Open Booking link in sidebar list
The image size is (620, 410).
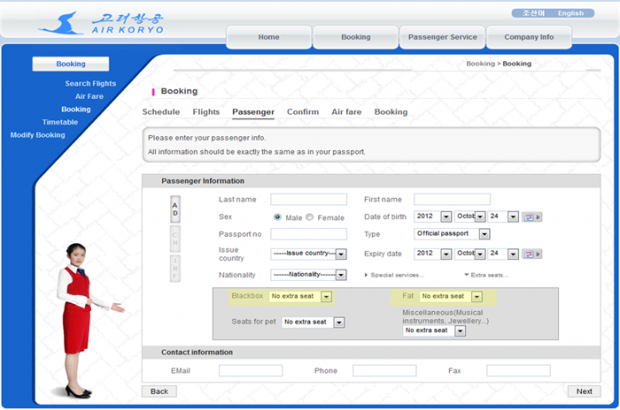[x=76, y=109]
